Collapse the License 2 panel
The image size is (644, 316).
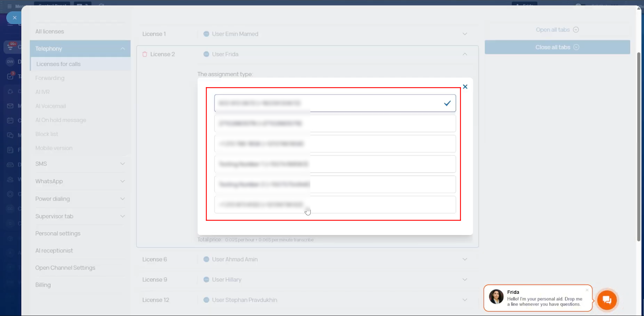point(465,54)
